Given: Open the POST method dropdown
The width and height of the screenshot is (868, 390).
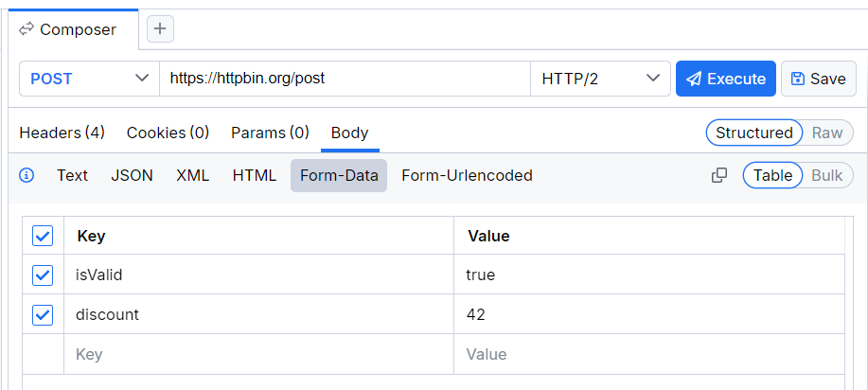Looking at the screenshot, I should (89, 79).
